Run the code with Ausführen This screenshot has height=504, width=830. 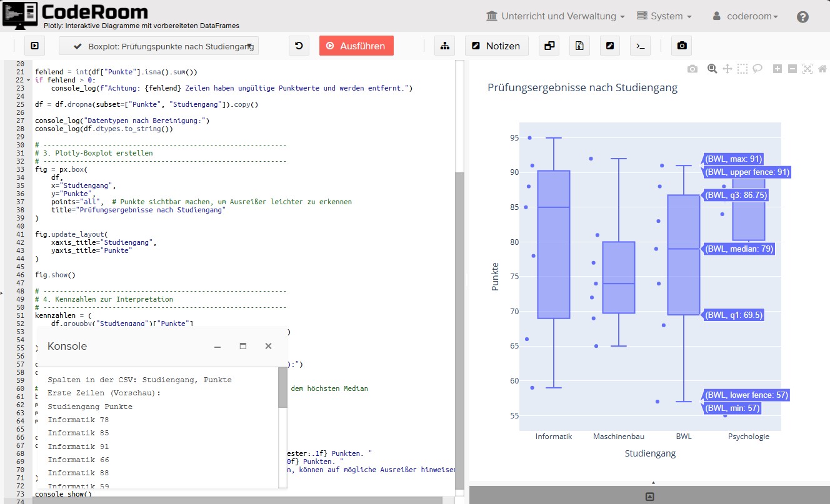[x=356, y=46]
